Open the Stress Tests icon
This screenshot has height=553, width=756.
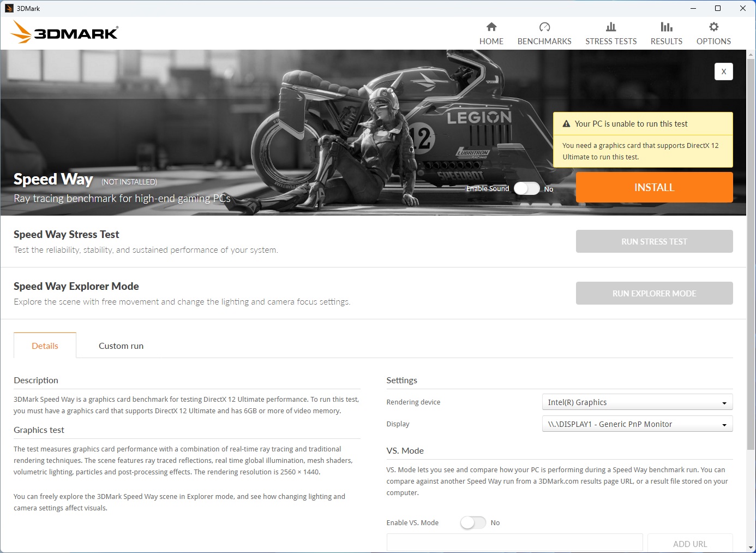tap(611, 27)
